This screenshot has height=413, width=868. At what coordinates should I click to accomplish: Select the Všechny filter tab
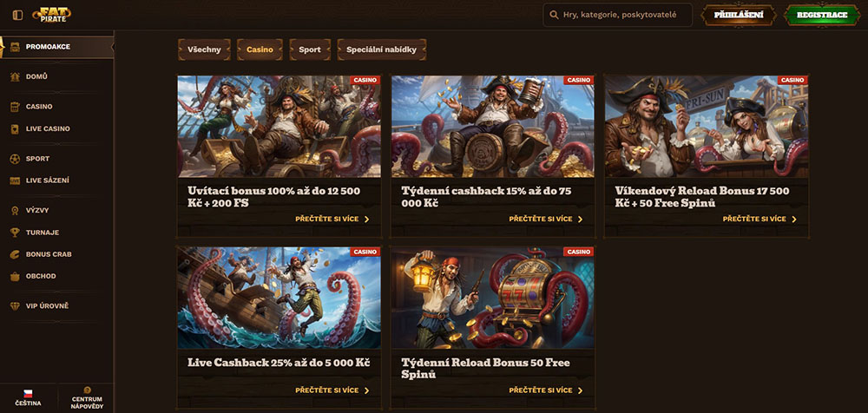pos(205,49)
